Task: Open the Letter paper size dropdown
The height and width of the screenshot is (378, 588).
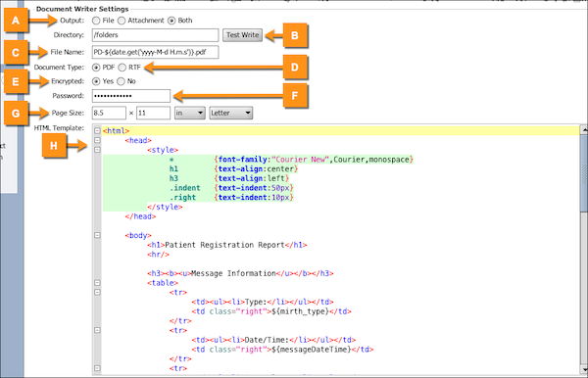Action: (230, 113)
